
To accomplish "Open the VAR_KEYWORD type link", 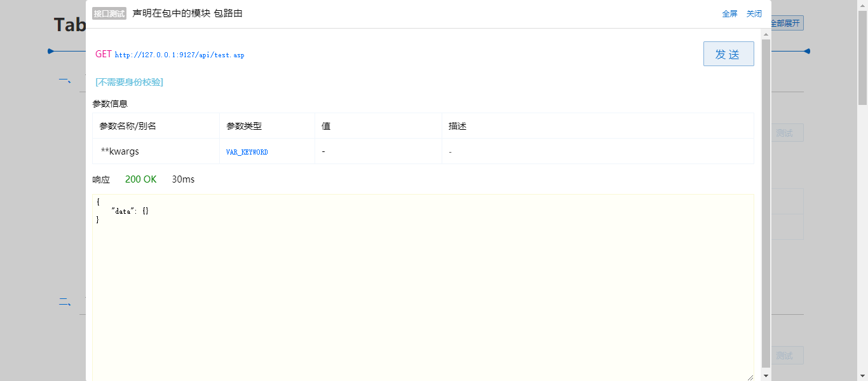I will [246, 152].
